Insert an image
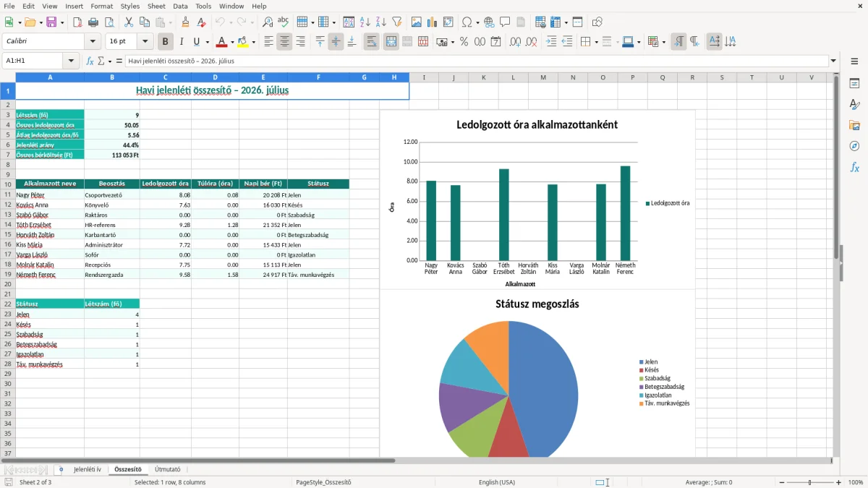This screenshot has width=868, height=488. pyautogui.click(x=416, y=22)
